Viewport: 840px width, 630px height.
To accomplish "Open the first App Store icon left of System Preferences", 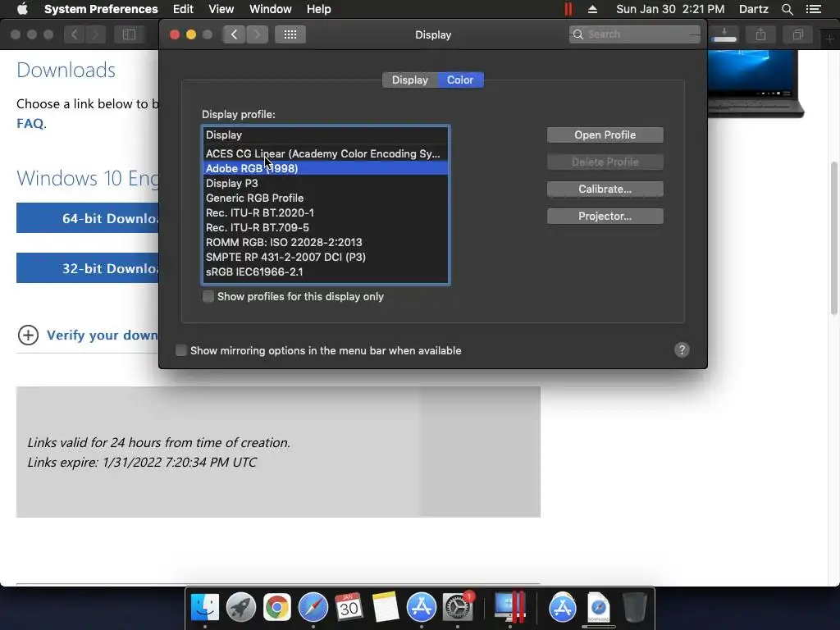I will [x=421, y=608].
